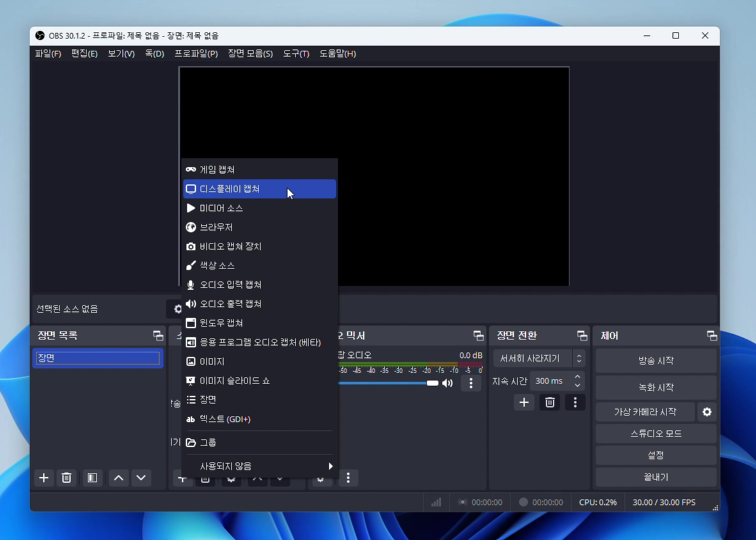
Task: Open the transition type dropdown 서서히 사라지기
Action: point(539,359)
